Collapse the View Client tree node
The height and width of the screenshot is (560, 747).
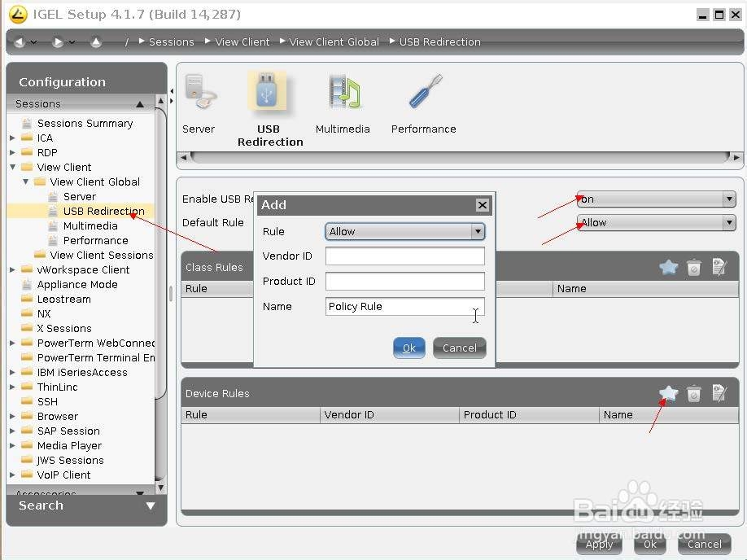12,168
